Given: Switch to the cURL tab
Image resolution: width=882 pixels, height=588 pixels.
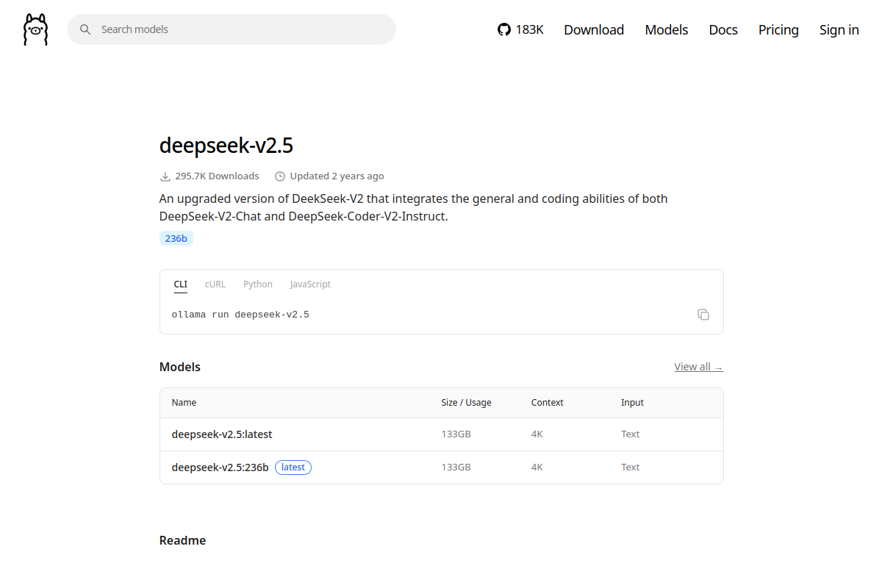Looking at the screenshot, I should click(x=215, y=284).
